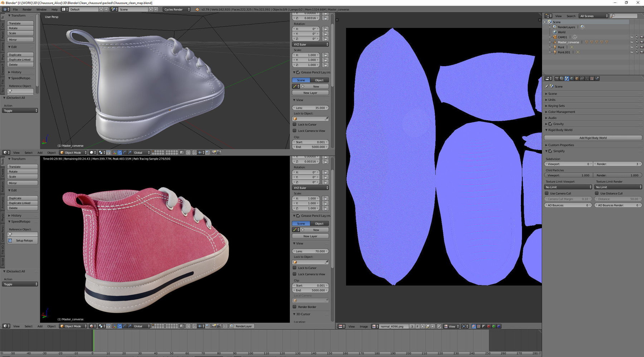Viewport: 644px width, 357px height.
Task: Select the translate manipulator arrow icon
Action: point(119,153)
